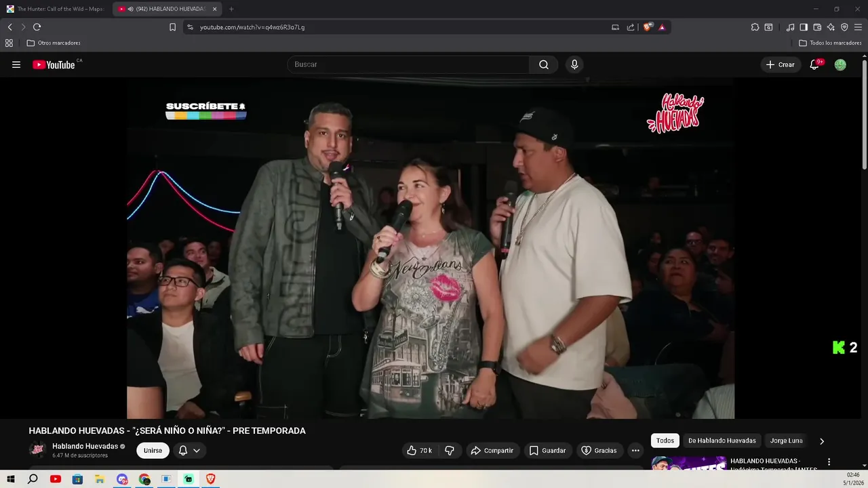Go to the YouTube home logo
Viewport: 868px width, 488px height.
tap(54, 64)
